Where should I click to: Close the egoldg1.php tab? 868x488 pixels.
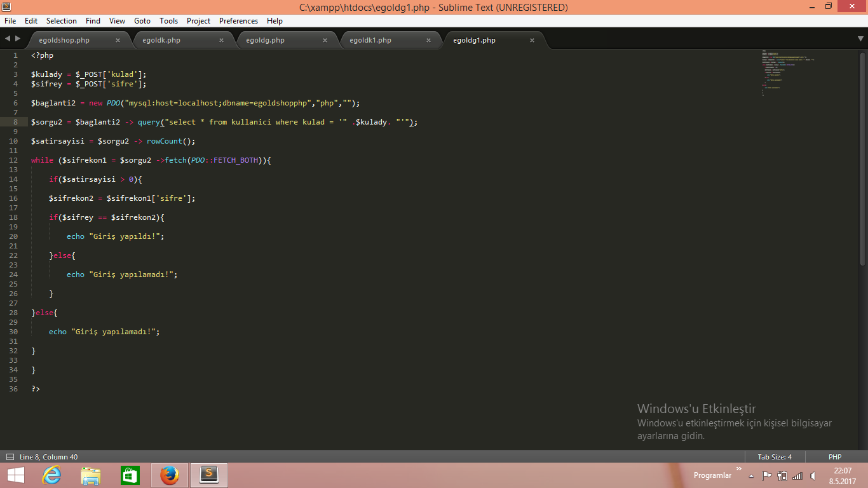point(532,40)
